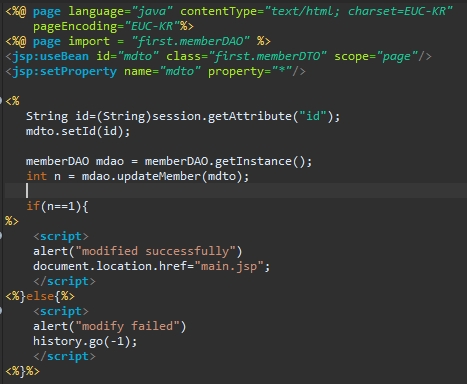Viewport: 467px width, 384px height.
Task: Click the string "modify failed"
Action: click(128, 326)
